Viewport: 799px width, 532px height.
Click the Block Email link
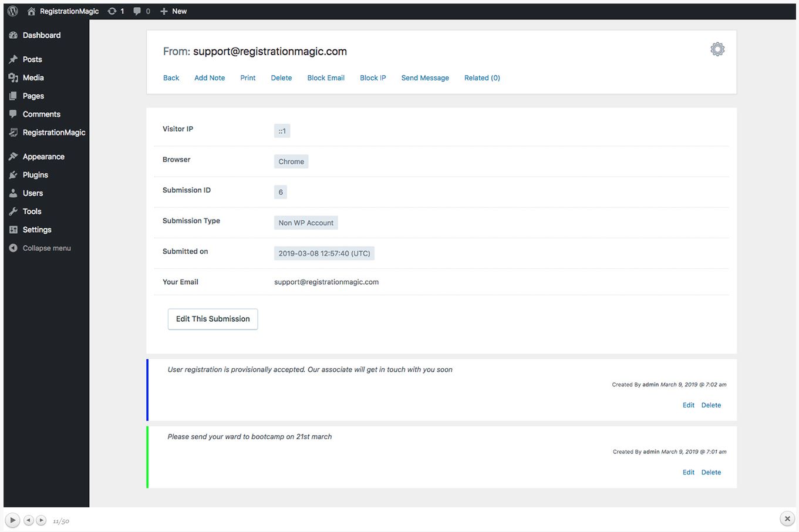click(326, 78)
